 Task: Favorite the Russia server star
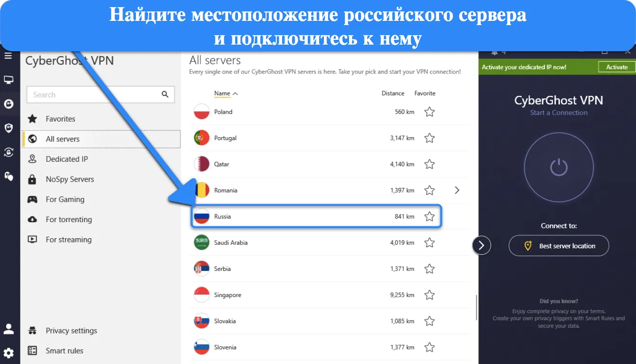coord(429,216)
